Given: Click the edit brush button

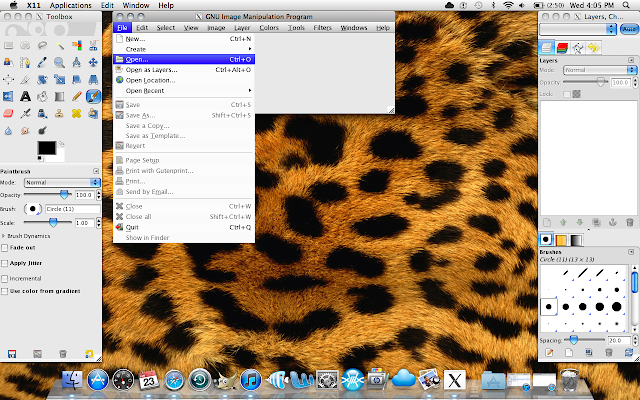Looking at the screenshot, I should (x=549, y=352).
